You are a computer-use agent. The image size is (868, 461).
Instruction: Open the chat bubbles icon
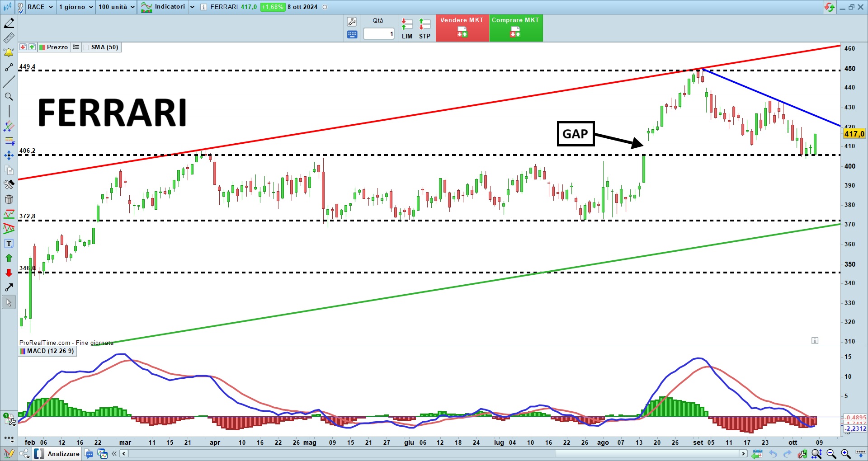(89, 453)
